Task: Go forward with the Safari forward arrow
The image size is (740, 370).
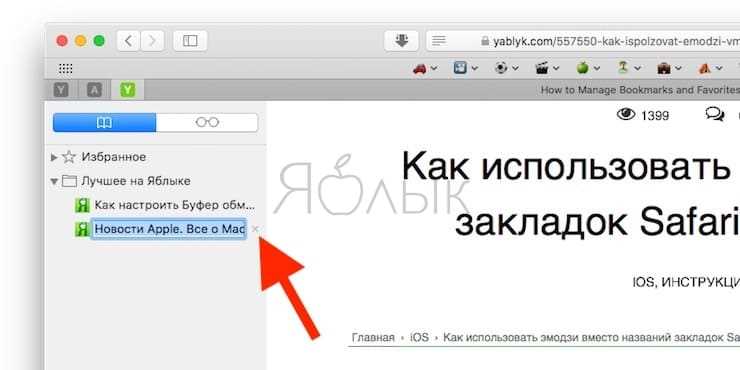Action: pos(152,41)
